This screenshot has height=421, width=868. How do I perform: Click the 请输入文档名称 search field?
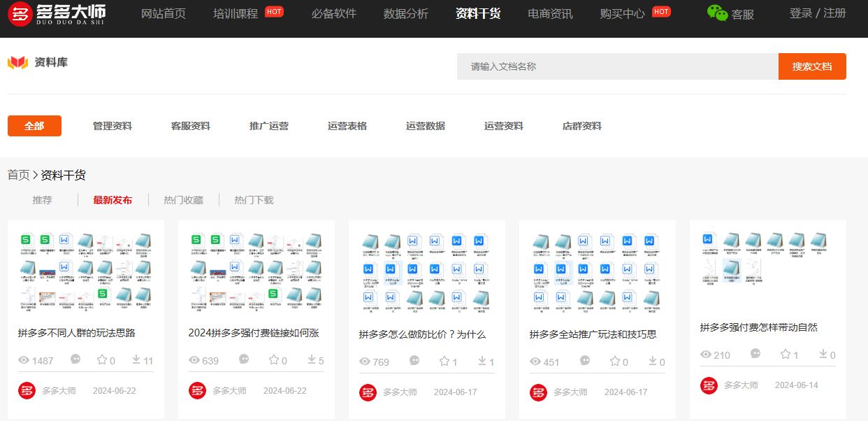[618, 66]
